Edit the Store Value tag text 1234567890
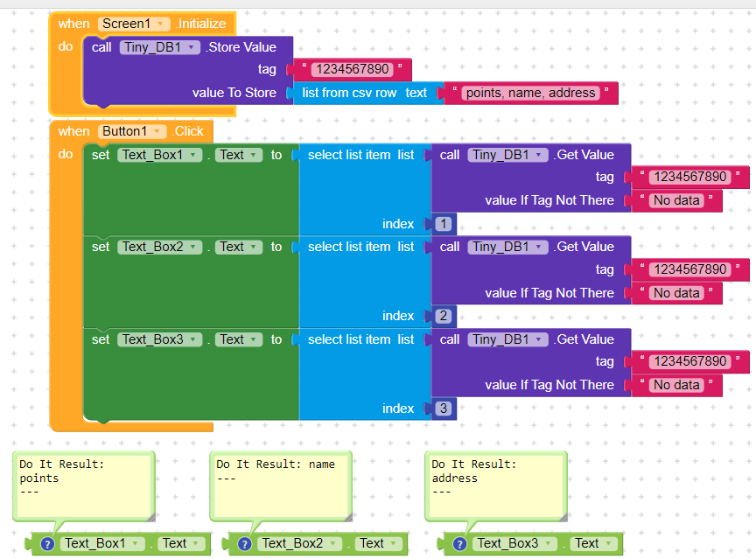Image resolution: width=756 pixels, height=559 pixels. (x=353, y=69)
